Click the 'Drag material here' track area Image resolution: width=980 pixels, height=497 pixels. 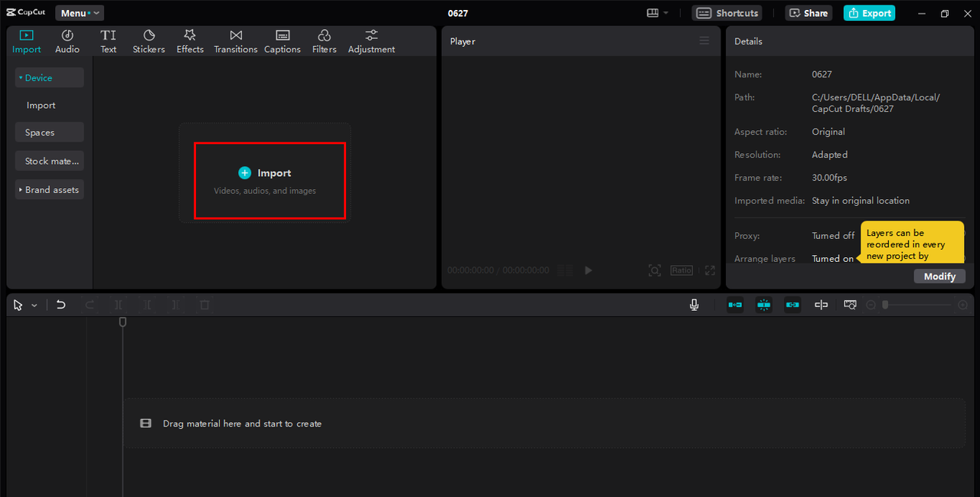(544, 423)
